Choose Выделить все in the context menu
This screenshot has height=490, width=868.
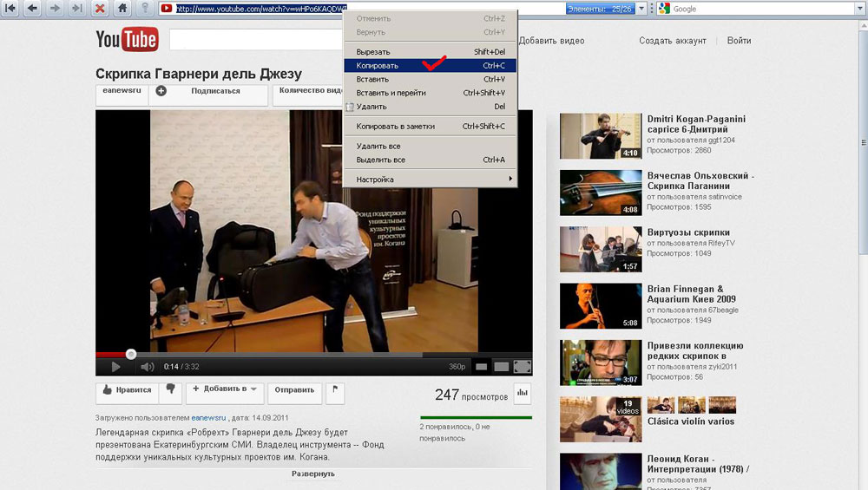tap(380, 160)
